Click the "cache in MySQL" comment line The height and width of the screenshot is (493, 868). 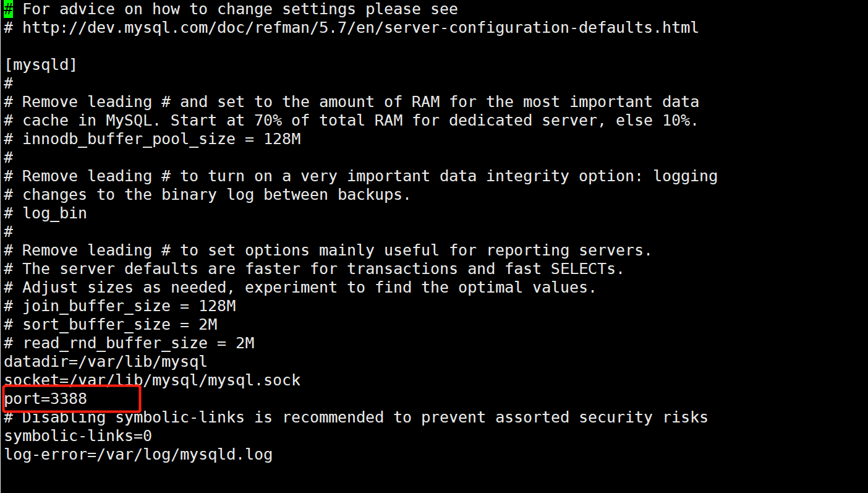point(360,121)
